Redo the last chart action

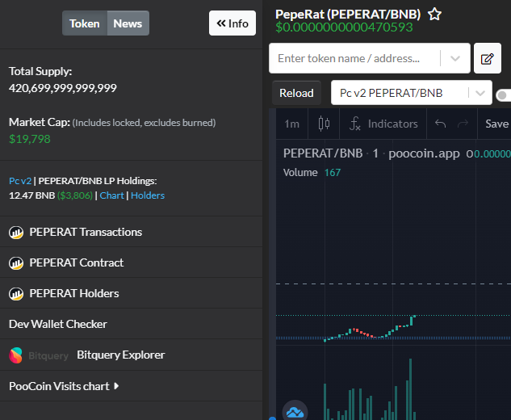463,124
